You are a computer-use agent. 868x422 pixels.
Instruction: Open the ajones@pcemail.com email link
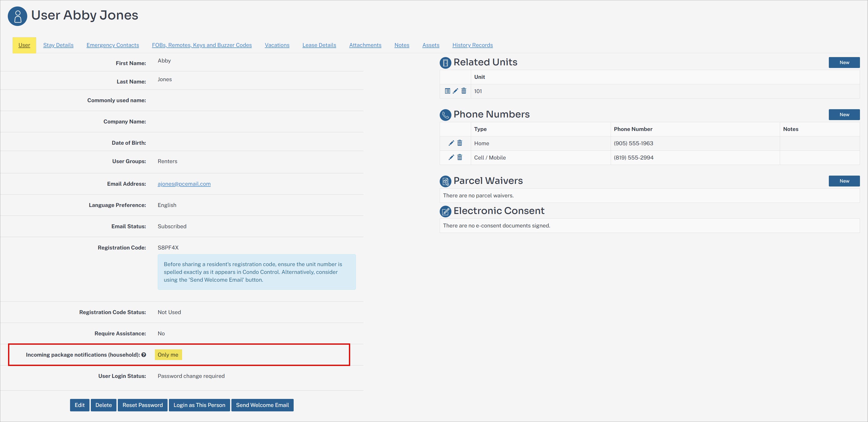click(184, 184)
